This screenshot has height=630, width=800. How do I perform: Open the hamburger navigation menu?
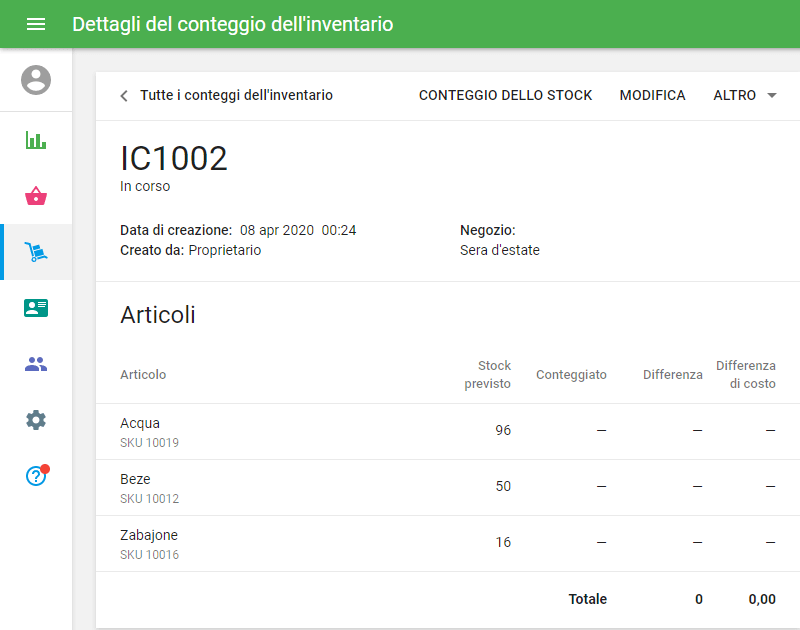(x=36, y=24)
